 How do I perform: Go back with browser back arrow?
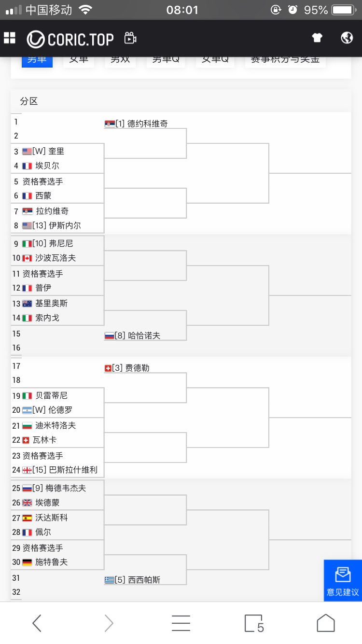[x=37, y=623]
